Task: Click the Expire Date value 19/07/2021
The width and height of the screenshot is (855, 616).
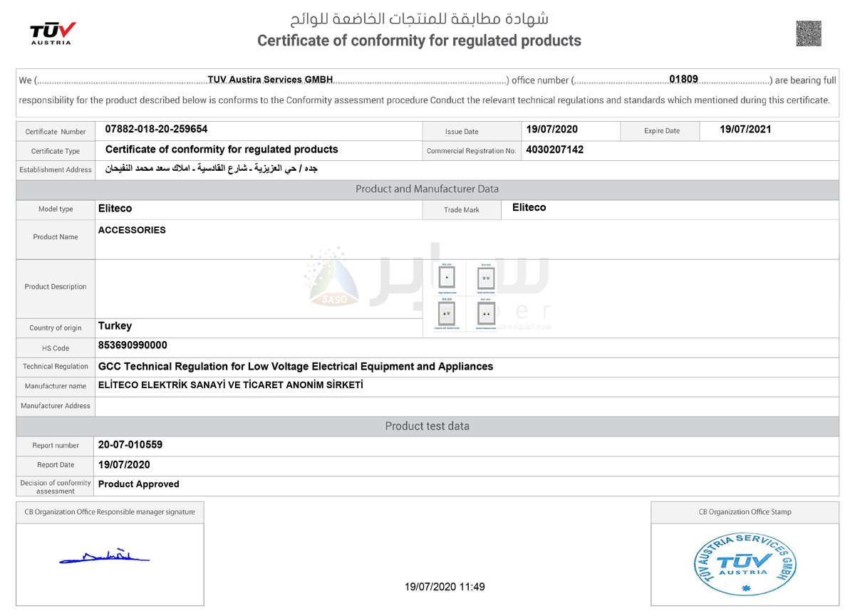Action: point(745,129)
